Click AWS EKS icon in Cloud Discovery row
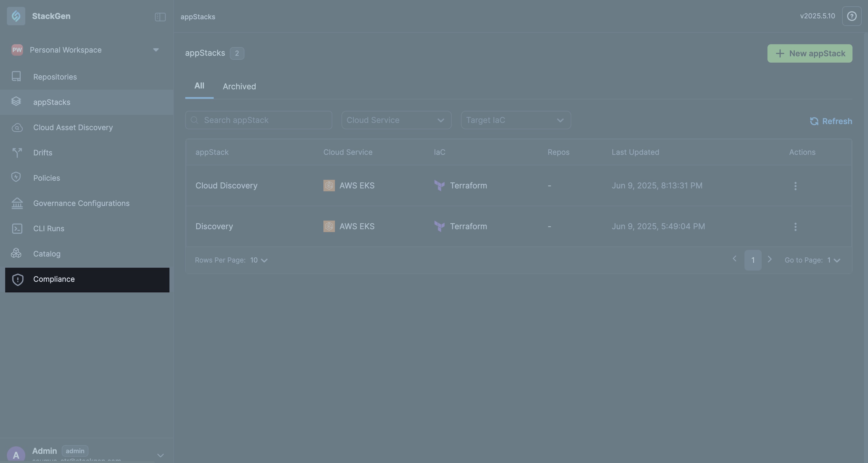 pyautogui.click(x=329, y=185)
